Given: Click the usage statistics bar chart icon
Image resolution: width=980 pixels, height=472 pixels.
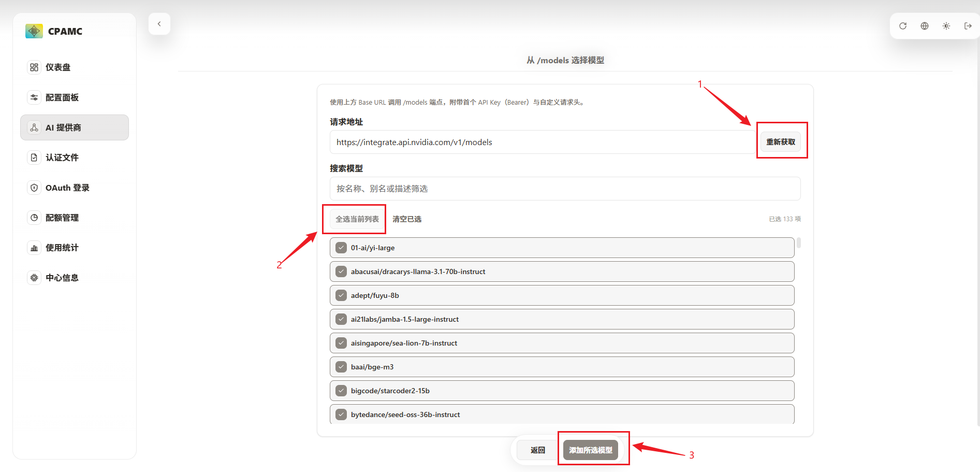Looking at the screenshot, I should [34, 248].
